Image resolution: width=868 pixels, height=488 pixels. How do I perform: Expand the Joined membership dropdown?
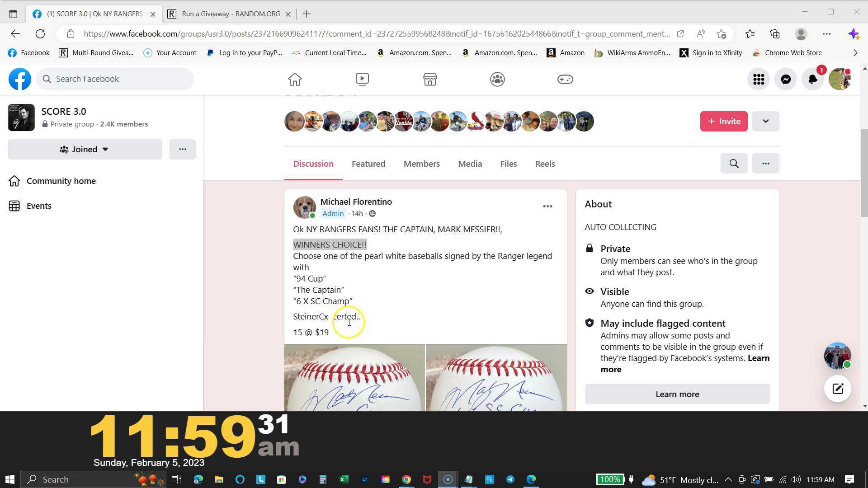point(85,149)
